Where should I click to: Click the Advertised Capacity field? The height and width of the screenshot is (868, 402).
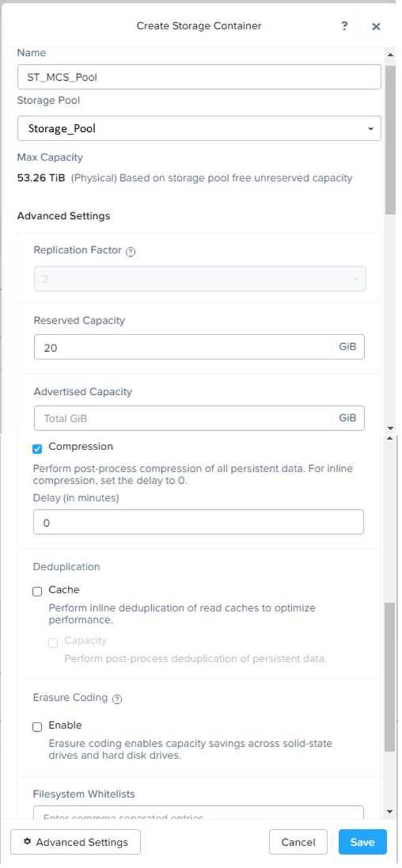(x=184, y=418)
